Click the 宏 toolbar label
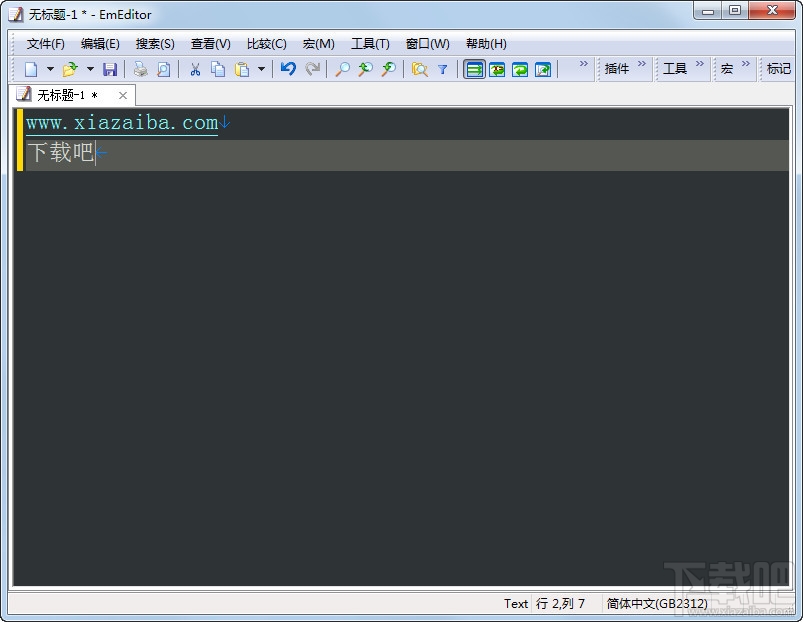The image size is (803, 622). [x=727, y=69]
